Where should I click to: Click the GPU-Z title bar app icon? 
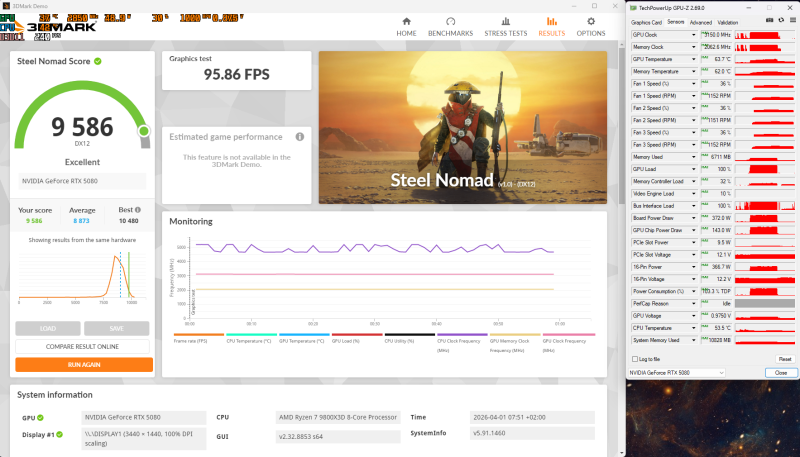click(633, 8)
